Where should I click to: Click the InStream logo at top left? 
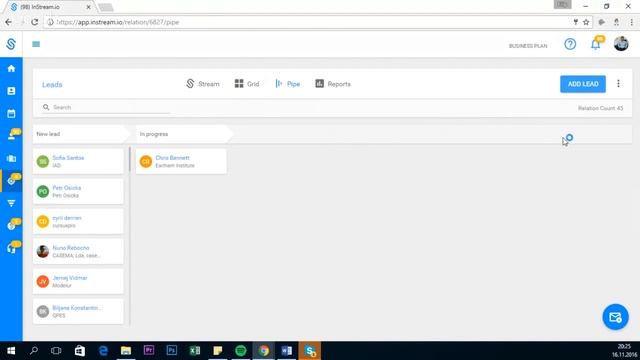(x=11, y=44)
